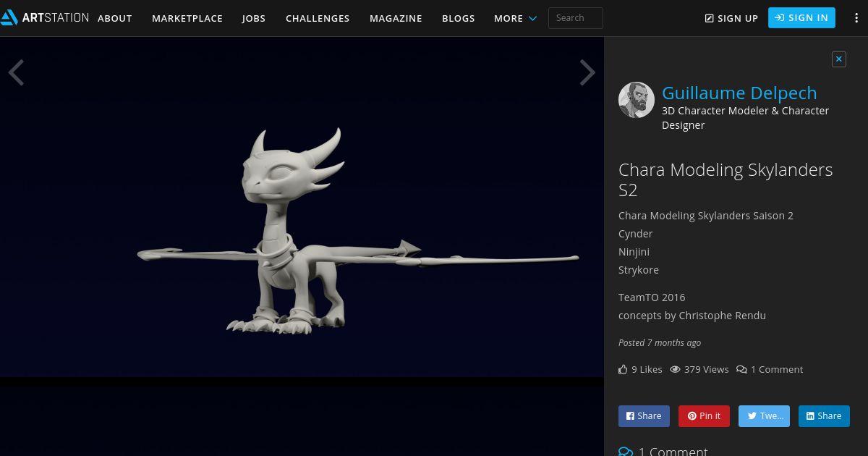
Task: Focus the Search input field
Action: coord(576,18)
